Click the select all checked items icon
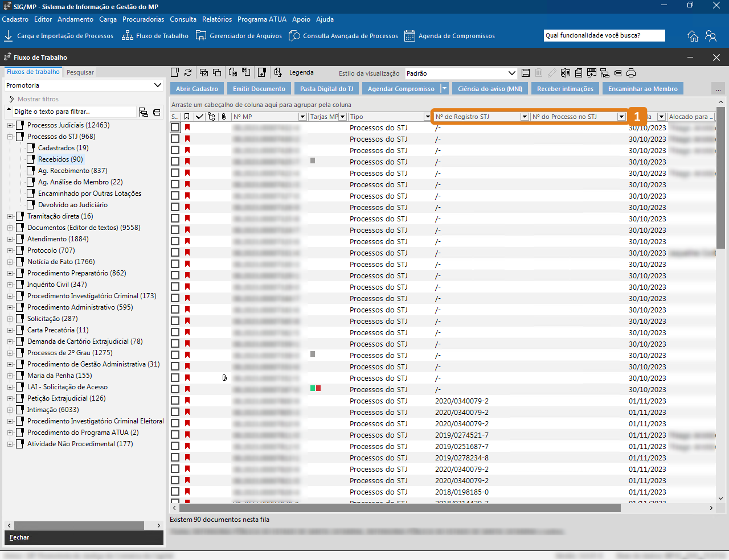This screenshot has height=560, width=729. (x=203, y=72)
